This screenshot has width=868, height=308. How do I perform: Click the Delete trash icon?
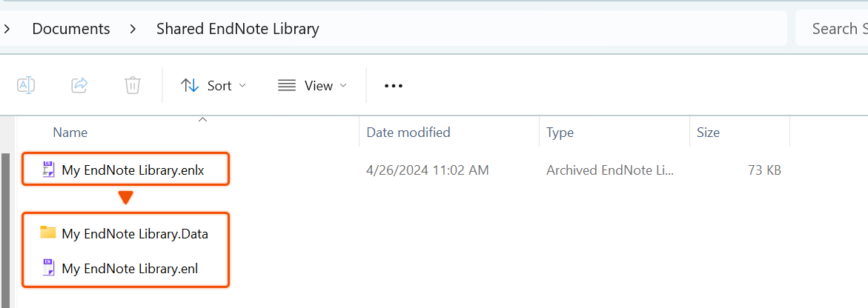133,85
